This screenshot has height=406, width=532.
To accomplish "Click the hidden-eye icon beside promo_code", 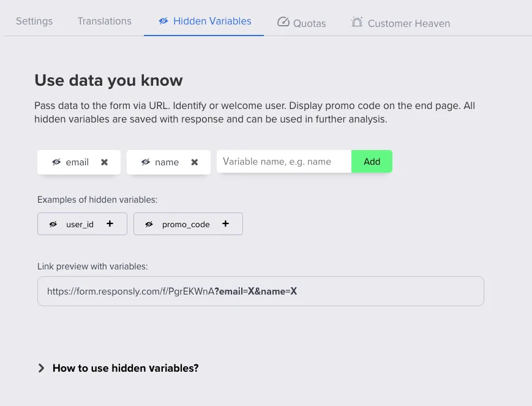I will click(149, 224).
